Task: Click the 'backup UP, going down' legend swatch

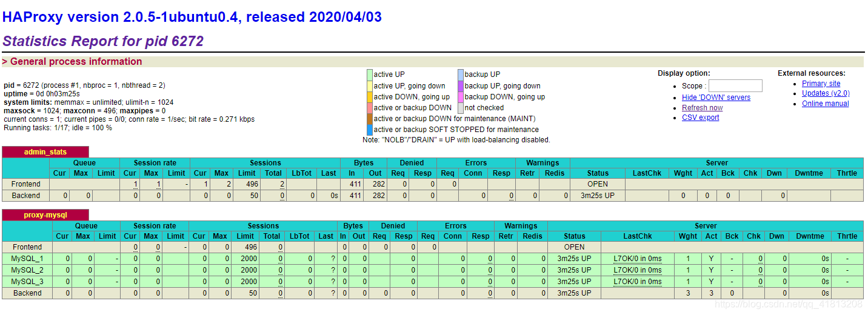Action: (461, 86)
